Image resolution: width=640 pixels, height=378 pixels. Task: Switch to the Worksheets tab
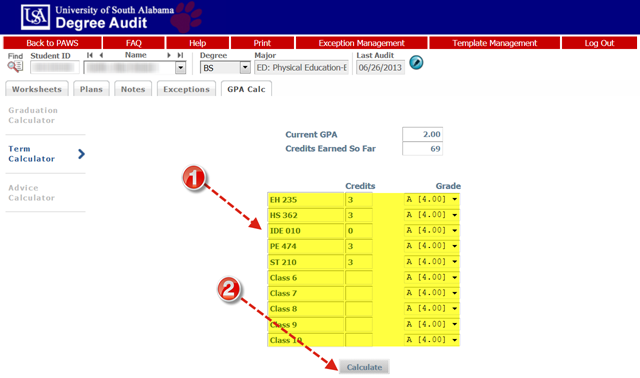click(x=37, y=89)
